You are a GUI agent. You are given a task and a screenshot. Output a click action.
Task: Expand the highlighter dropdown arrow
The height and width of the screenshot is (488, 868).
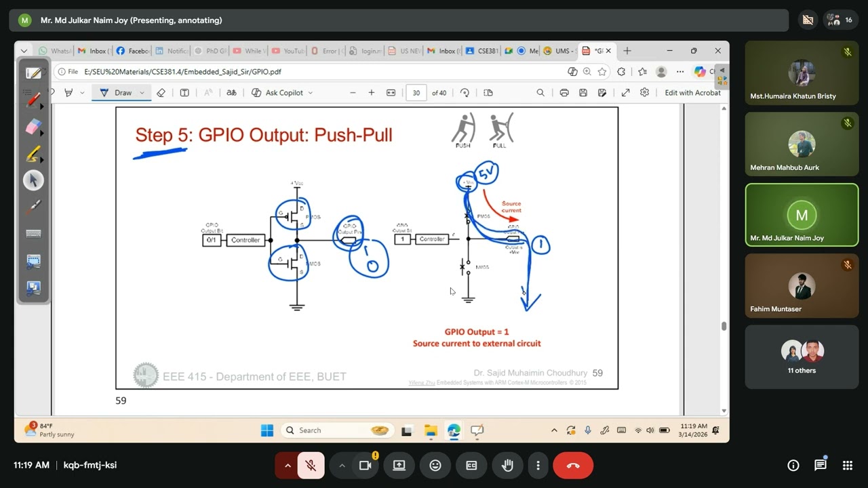pyautogui.click(x=82, y=93)
